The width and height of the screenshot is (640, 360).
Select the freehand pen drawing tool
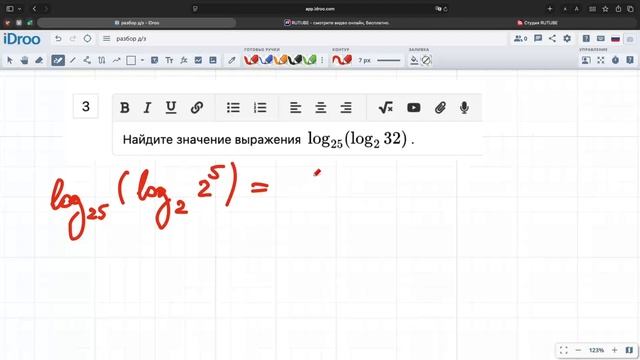click(x=58, y=60)
